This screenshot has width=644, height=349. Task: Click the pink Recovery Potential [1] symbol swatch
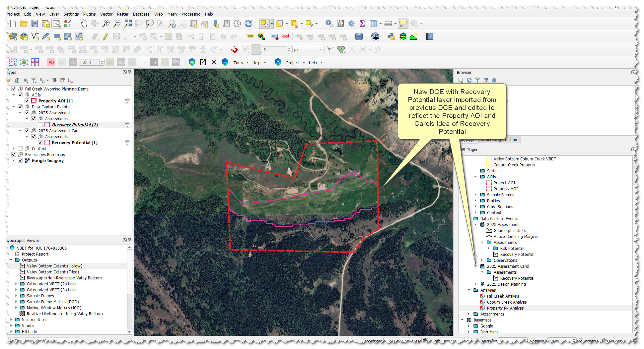[x=47, y=143]
